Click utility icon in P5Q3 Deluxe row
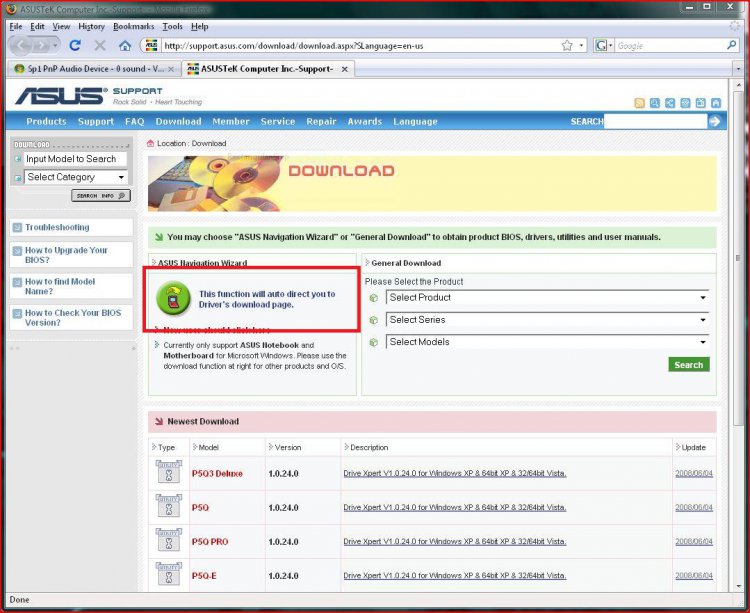The height and width of the screenshot is (613, 750). tap(168, 471)
